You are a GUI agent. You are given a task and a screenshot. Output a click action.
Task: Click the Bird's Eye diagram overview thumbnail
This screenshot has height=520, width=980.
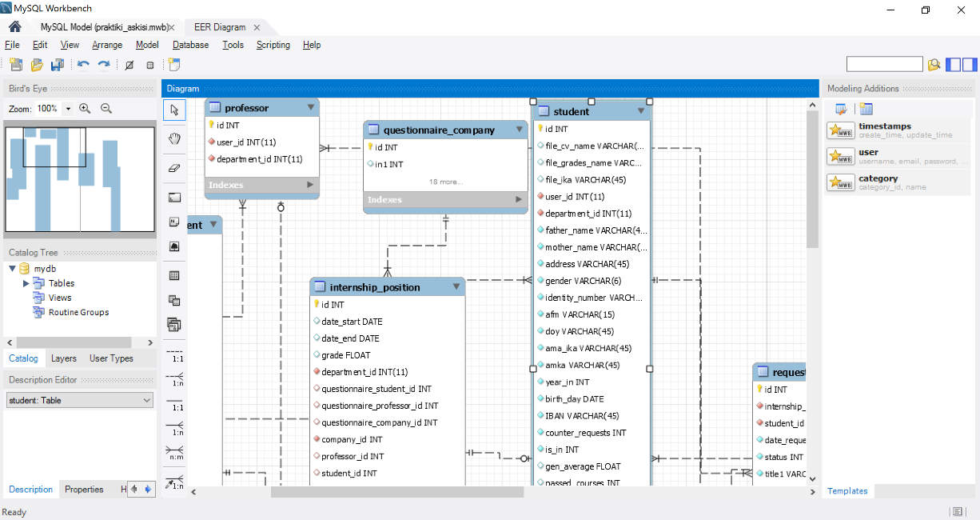point(79,179)
